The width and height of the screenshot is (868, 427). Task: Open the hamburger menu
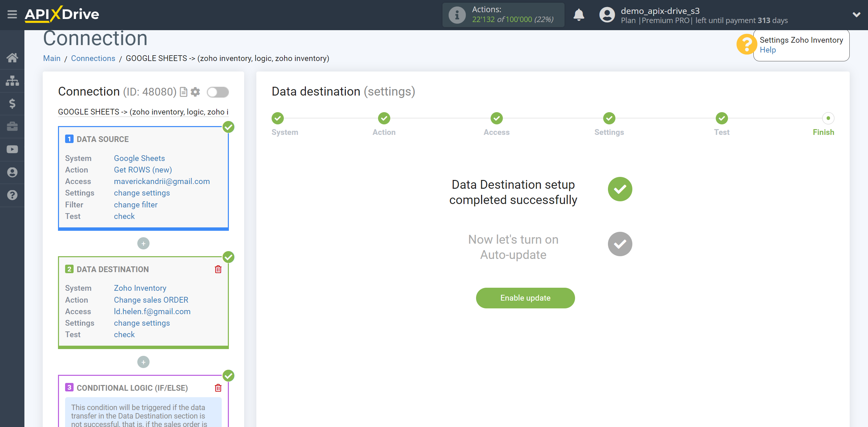[12, 15]
